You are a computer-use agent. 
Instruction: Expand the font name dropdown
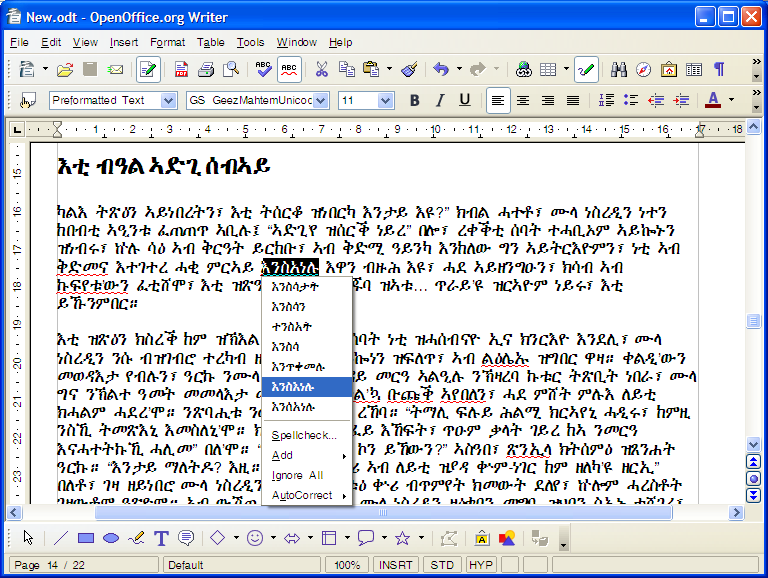coord(321,100)
